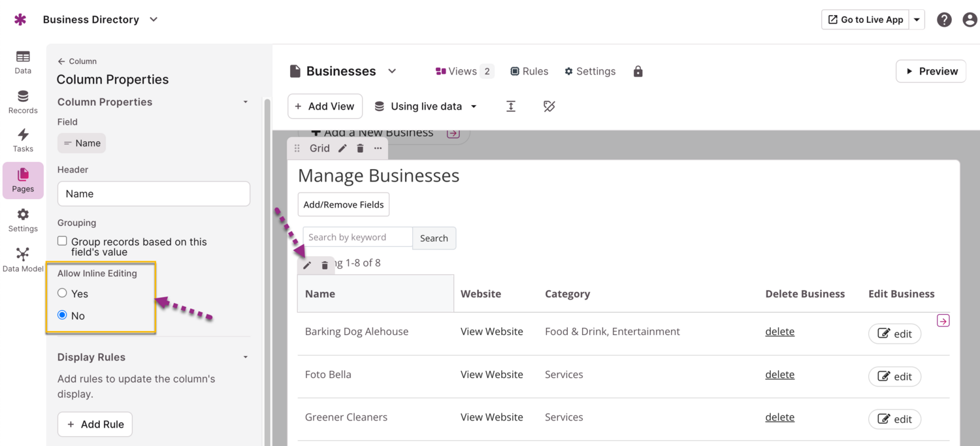Click the Preview button
980x446 pixels.
point(931,71)
